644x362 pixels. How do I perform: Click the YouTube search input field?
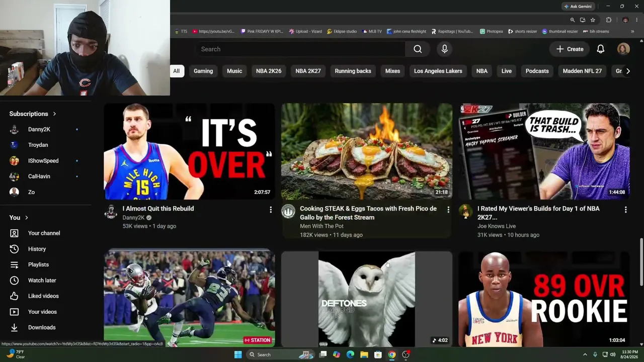(300, 49)
